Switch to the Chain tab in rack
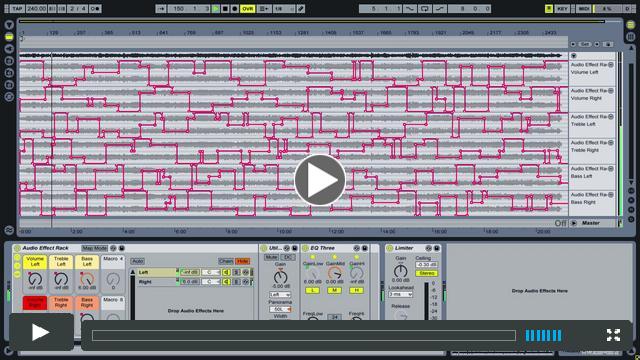Screen dimensions: 640x360 [x=226, y=261]
